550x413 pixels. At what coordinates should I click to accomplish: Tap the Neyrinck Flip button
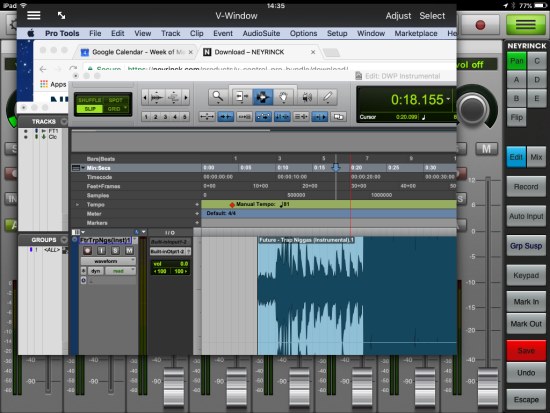tap(516, 117)
